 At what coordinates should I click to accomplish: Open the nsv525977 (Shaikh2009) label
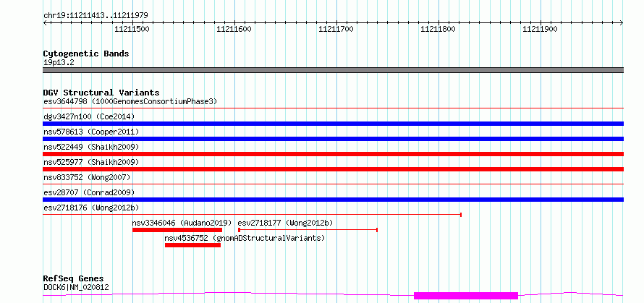click(91, 162)
